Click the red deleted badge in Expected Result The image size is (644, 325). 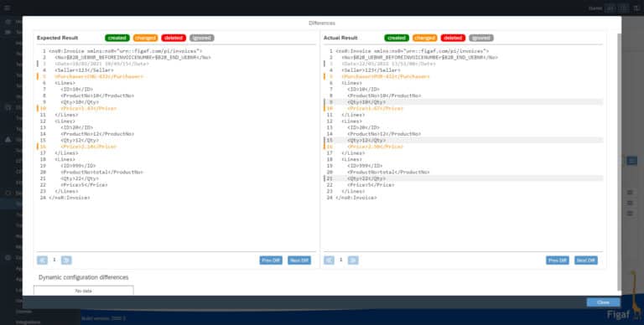coord(174,38)
